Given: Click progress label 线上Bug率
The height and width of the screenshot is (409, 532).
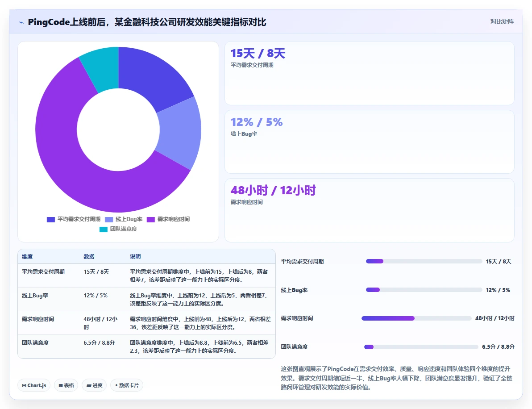Looking at the screenshot, I should tap(294, 290).
